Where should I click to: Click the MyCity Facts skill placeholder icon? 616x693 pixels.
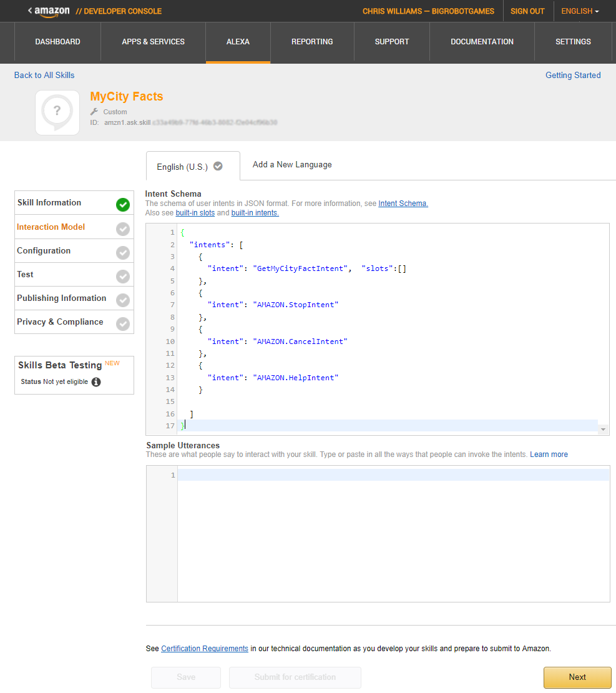pos(57,112)
